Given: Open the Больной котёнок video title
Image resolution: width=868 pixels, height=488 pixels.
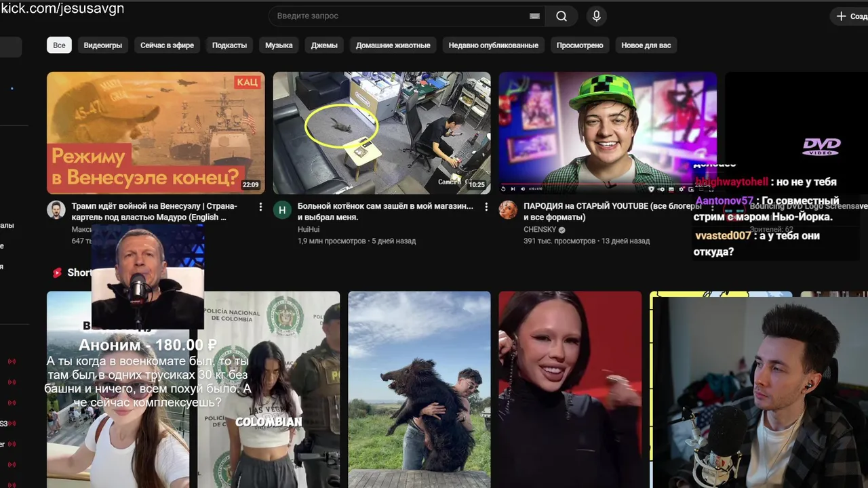Looking at the screenshot, I should coord(385,211).
